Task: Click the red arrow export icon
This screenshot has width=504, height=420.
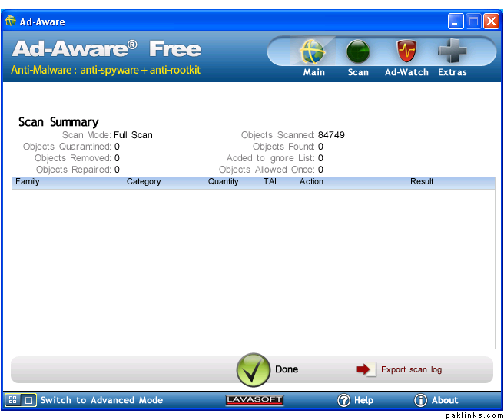Action: pyautogui.click(x=366, y=369)
